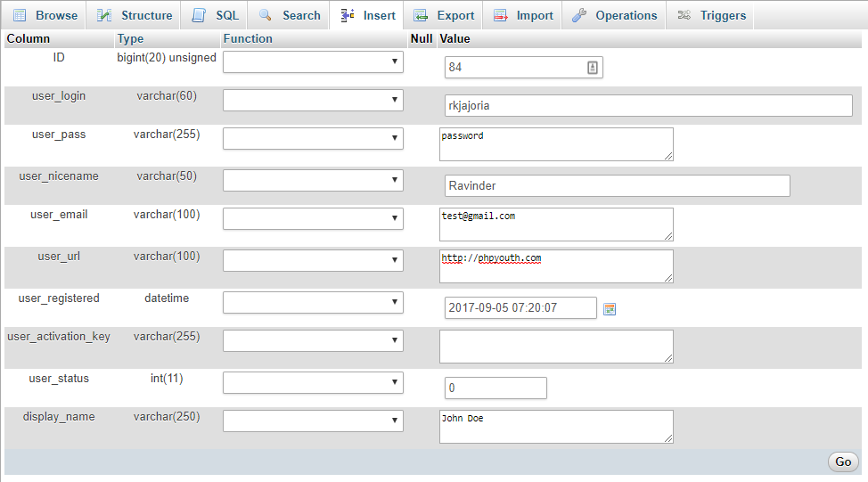The height and width of the screenshot is (482, 868).
Task: Click the display_name column name
Action: tap(59, 417)
